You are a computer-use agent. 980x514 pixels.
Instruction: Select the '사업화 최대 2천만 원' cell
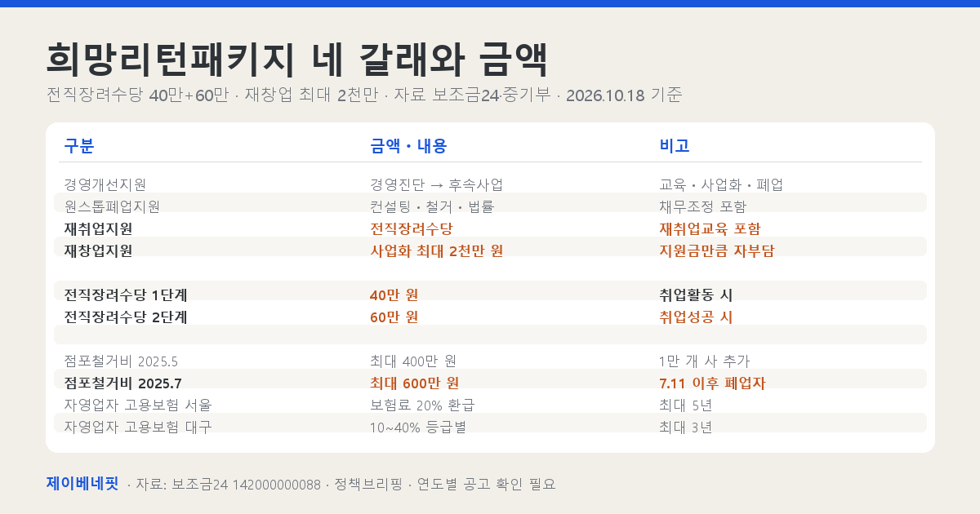(436, 250)
